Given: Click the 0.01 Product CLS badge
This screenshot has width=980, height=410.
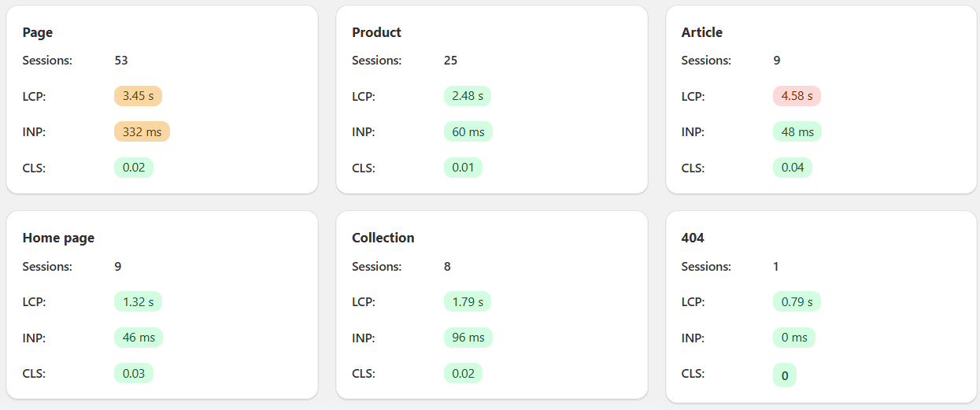Looking at the screenshot, I should pos(463,168).
